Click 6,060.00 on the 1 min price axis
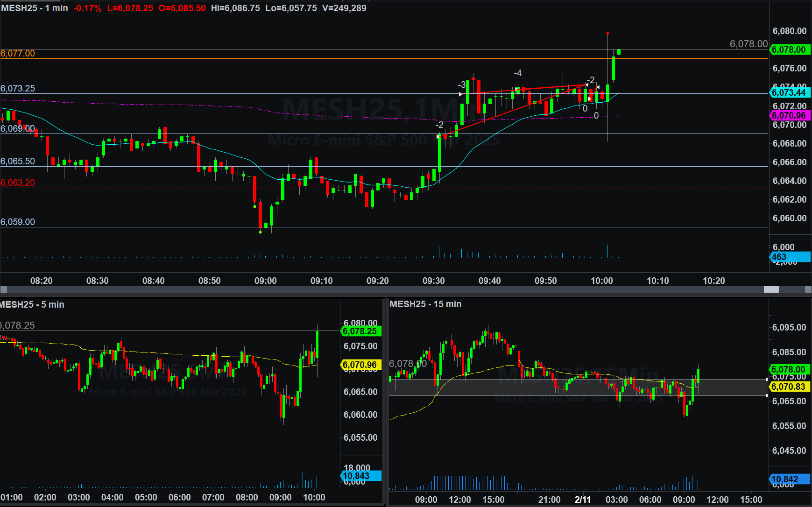812x507 pixels. click(790, 218)
